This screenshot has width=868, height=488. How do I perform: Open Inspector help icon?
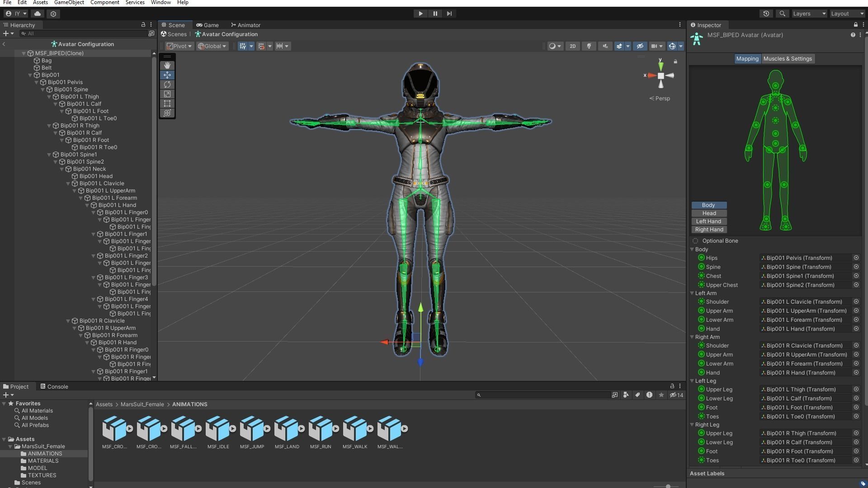853,35
